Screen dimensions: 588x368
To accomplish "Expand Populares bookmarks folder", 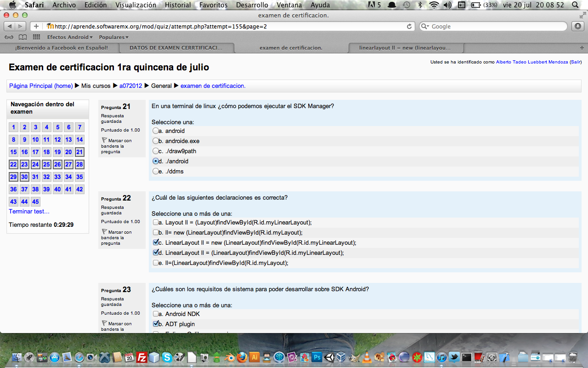I will click(113, 37).
